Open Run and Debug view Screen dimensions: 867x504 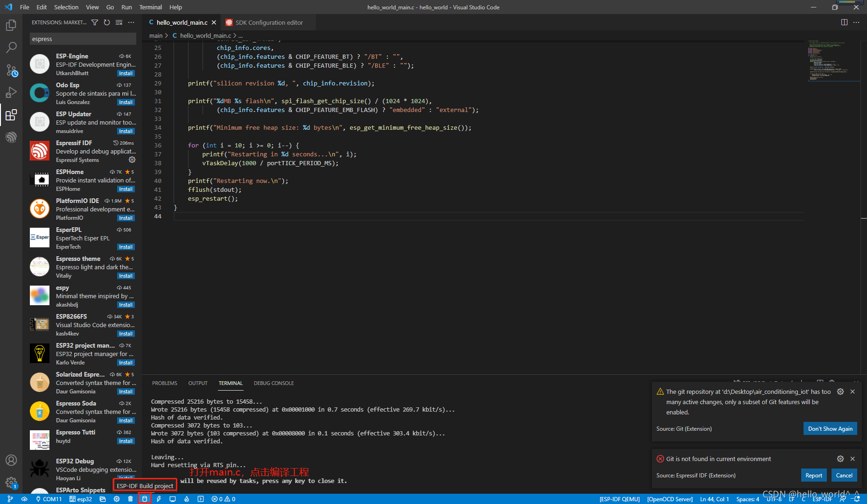(x=11, y=92)
